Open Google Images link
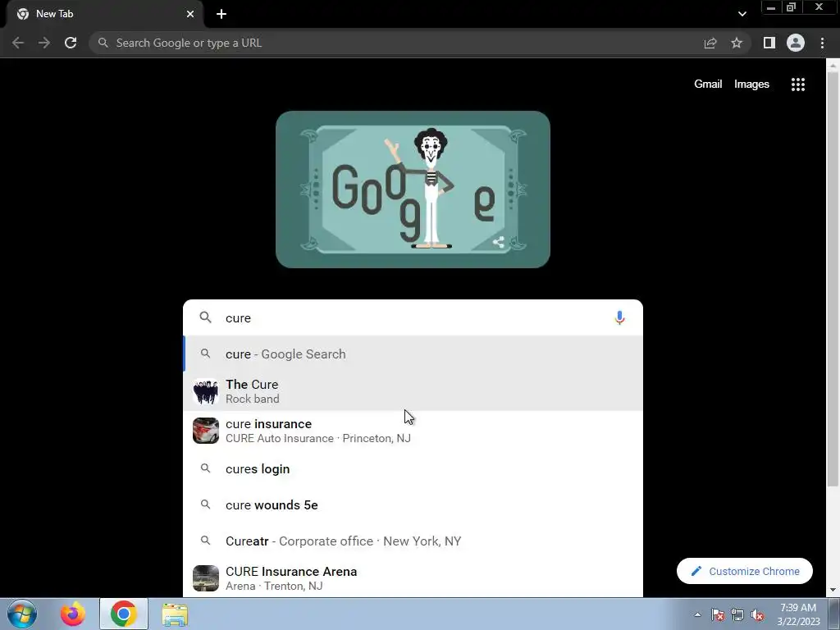Viewport: 840px width, 630px height. point(751,84)
